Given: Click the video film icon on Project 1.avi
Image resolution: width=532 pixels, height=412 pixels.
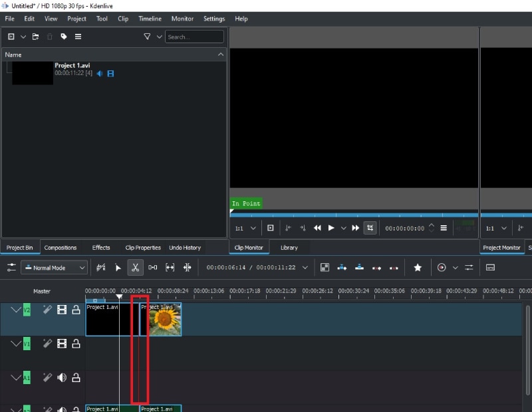Looking at the screenshot, I should click(110, 73).
